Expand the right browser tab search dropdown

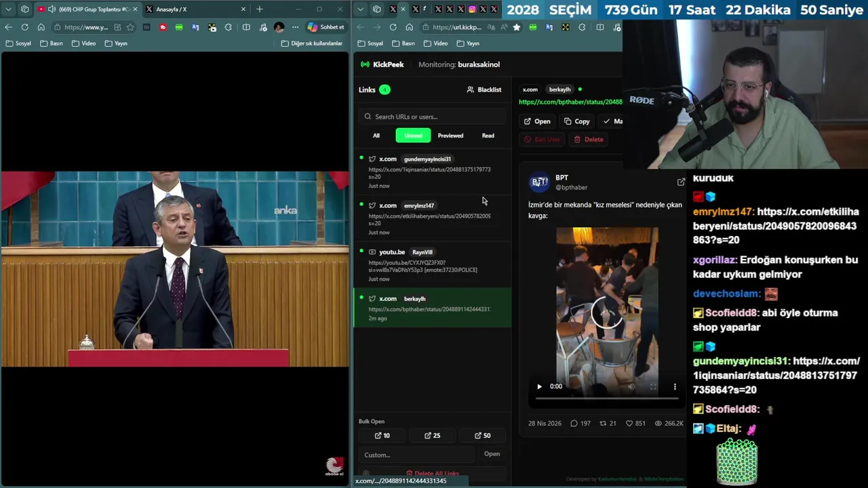coord(360,9)
